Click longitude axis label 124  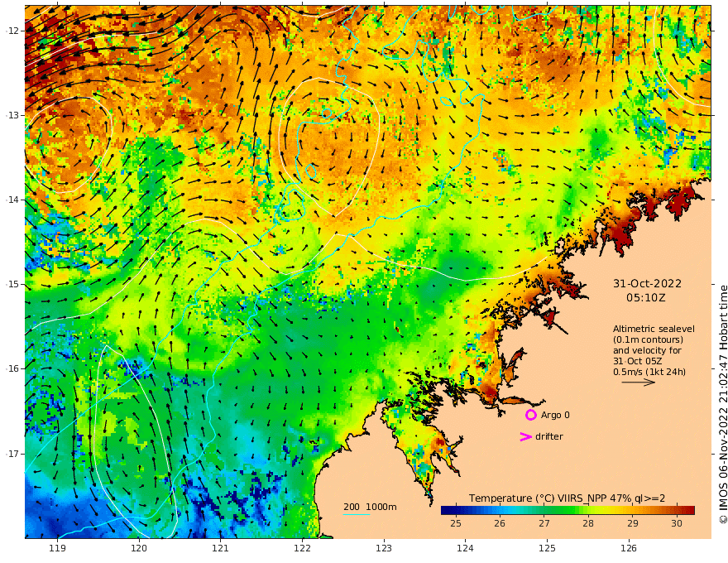(465, 548)
